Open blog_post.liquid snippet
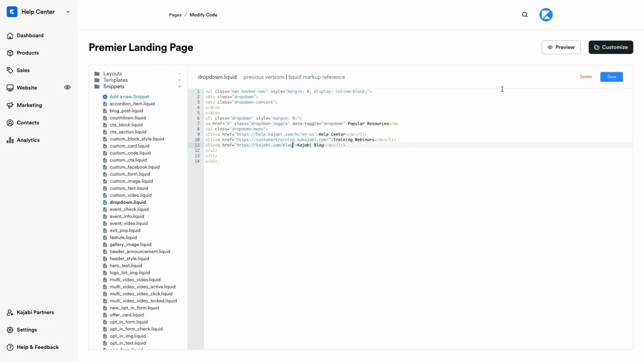This screenshot has width=644, height=362. click(126, 111)
